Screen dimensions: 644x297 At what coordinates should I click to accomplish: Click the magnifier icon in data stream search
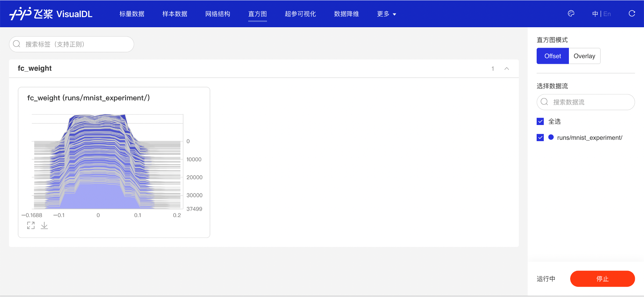point(544,102)
